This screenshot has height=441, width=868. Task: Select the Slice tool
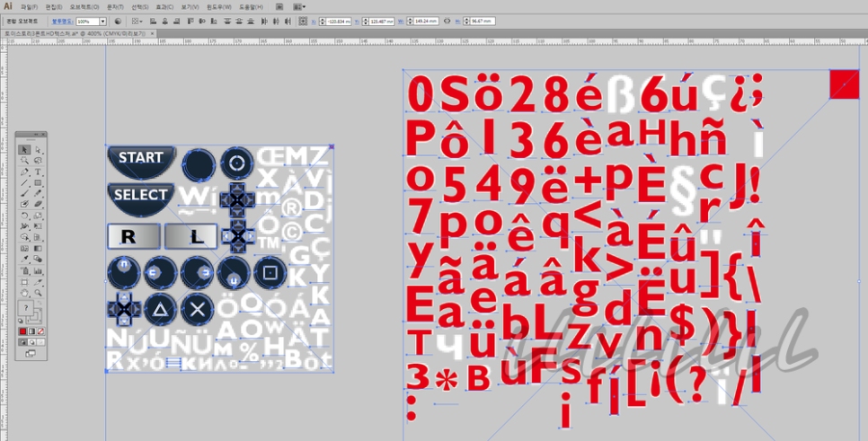pyautogui.click(x=39, y=282)
